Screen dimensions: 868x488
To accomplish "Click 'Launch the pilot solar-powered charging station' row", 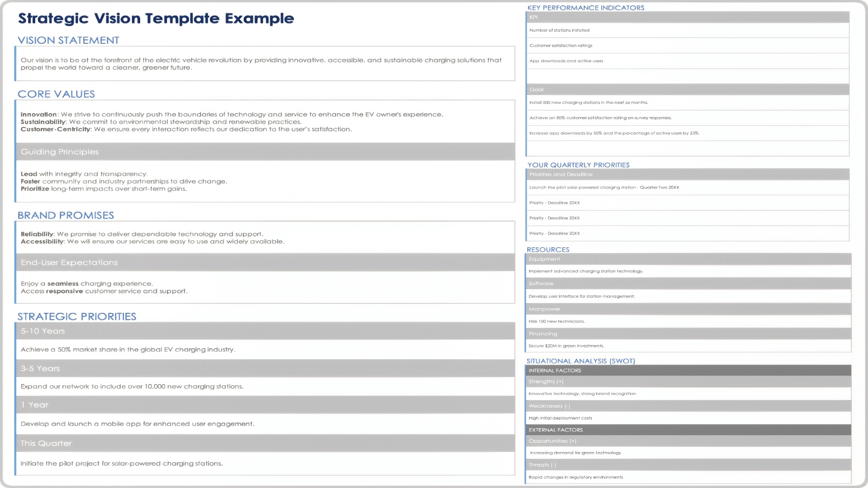I will [688, 188].
